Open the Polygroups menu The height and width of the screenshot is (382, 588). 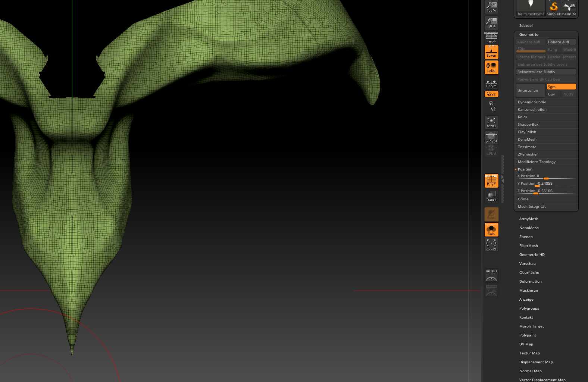pos(529,309)
